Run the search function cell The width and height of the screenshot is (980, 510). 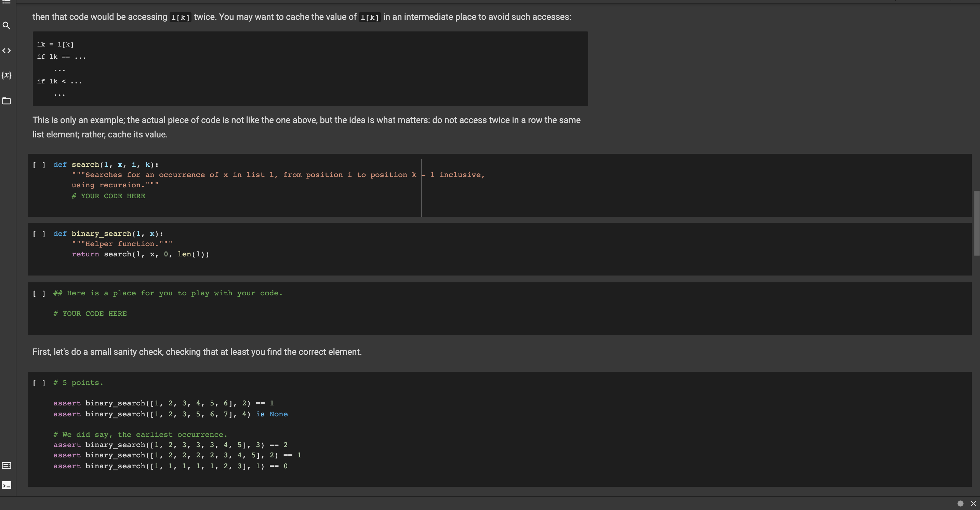[x=39, y=165]
